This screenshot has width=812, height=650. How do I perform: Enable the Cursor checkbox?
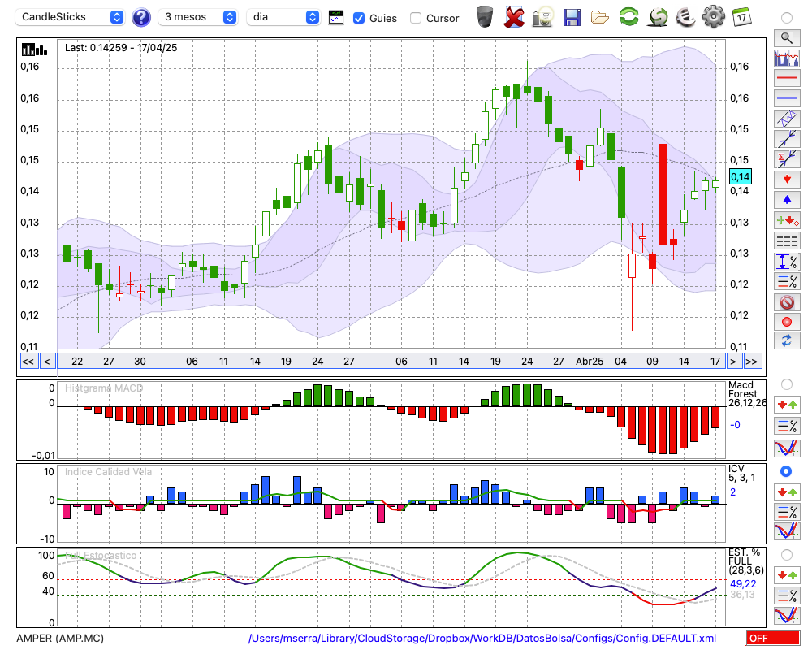tap(415, 18)
